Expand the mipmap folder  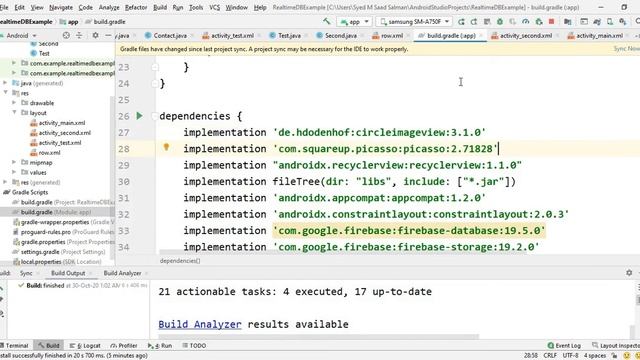coord(14,162)
